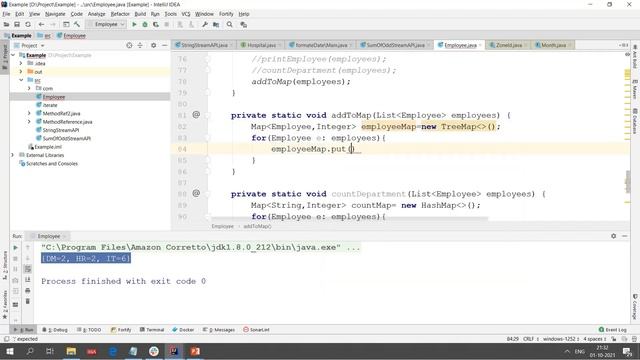The height and width of the screenshot is (360, 640).
Task: Expand External Libraries node
Action: [13, 155]
